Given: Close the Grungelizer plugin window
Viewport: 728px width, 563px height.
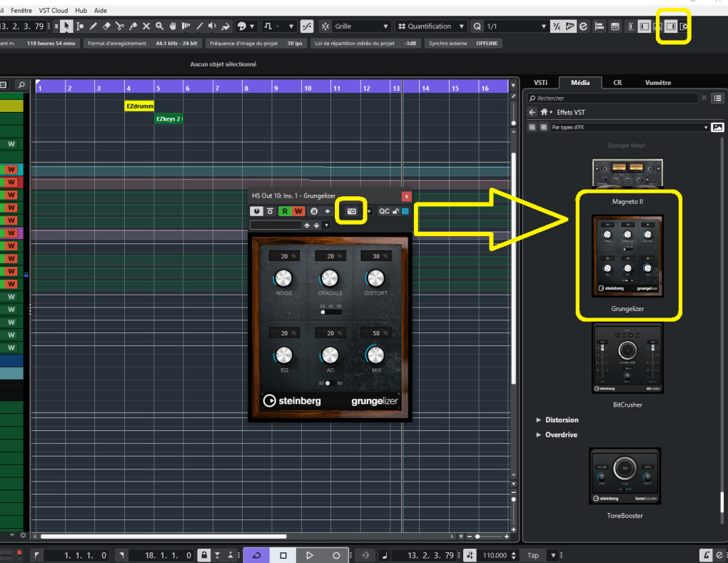Looking at the screenshot, I should tap(406, 196).
